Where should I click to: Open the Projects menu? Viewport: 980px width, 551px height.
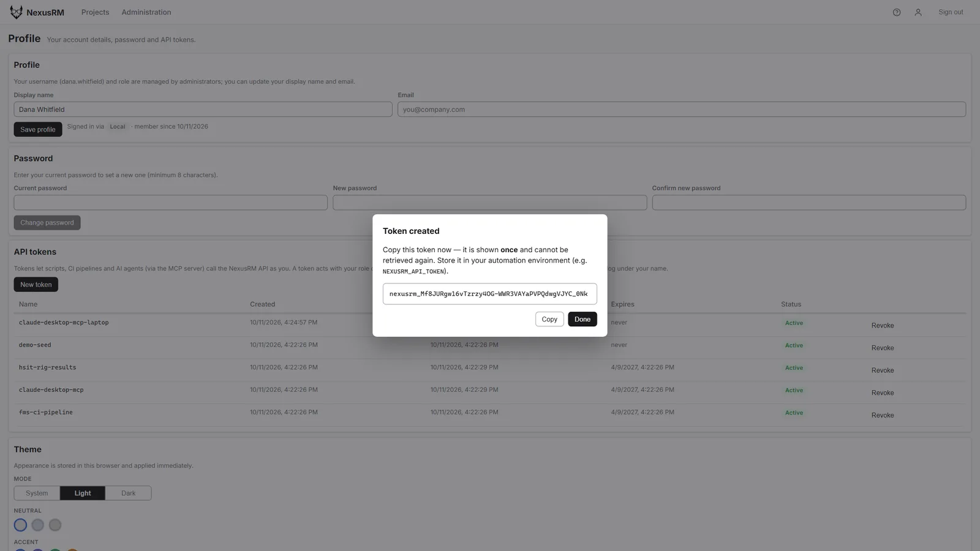[x=95, y=12]
